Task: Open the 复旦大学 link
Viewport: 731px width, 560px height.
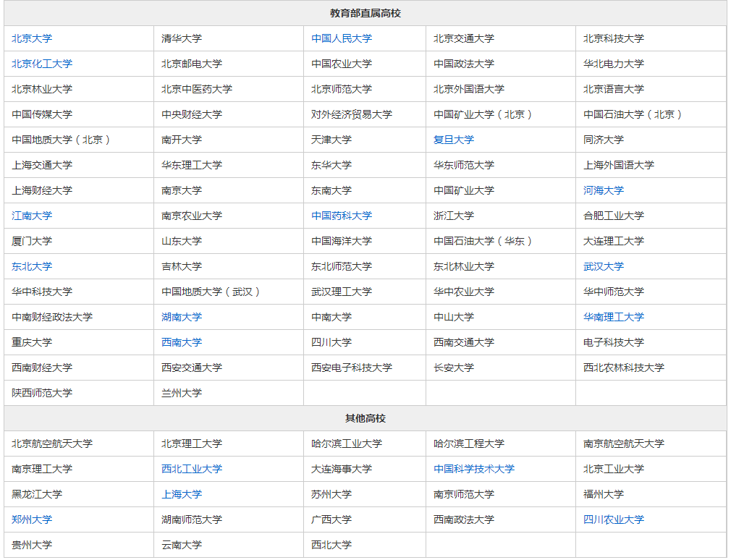Action: (454, 140)
